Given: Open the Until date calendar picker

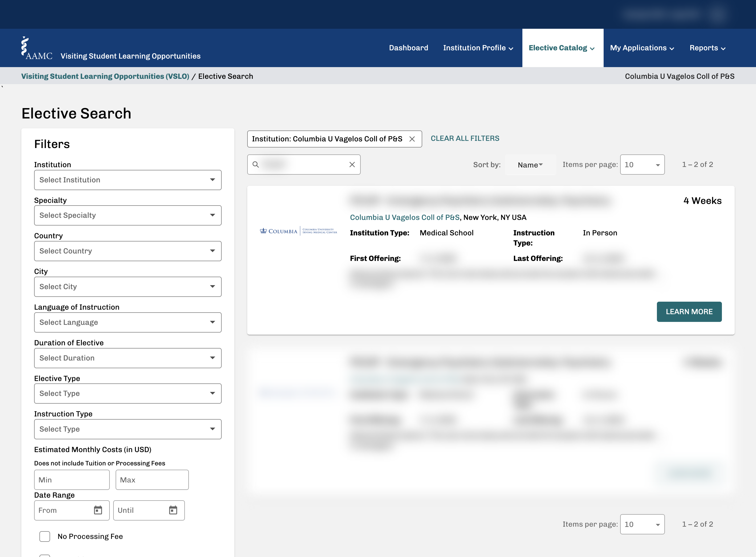Looking at the screenshot, I should point(173,510).
